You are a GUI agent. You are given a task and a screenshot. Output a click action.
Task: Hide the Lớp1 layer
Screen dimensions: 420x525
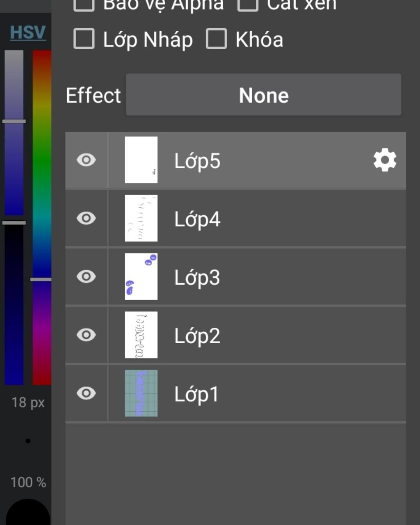coord(86,393)
